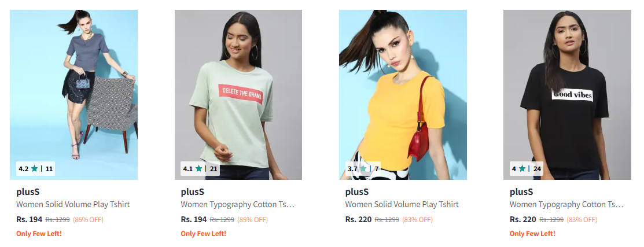Select Women Typography Cotton title under green tshirt
The height and width of the screenshot is (247, 644).
(x=238, y=204)
